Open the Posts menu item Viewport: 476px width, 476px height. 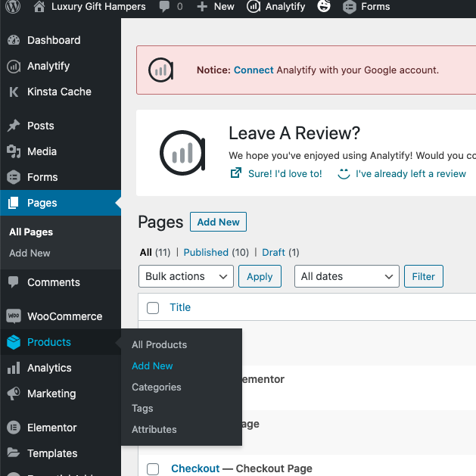pyautogui.click(x=41, y=126)
